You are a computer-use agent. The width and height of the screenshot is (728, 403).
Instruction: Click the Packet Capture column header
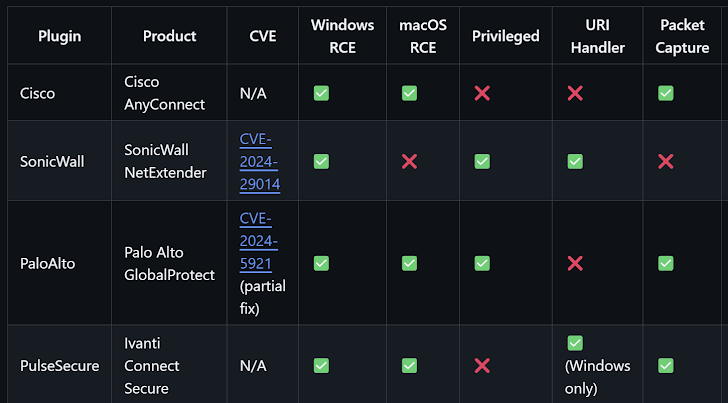(x=683, y=35)
